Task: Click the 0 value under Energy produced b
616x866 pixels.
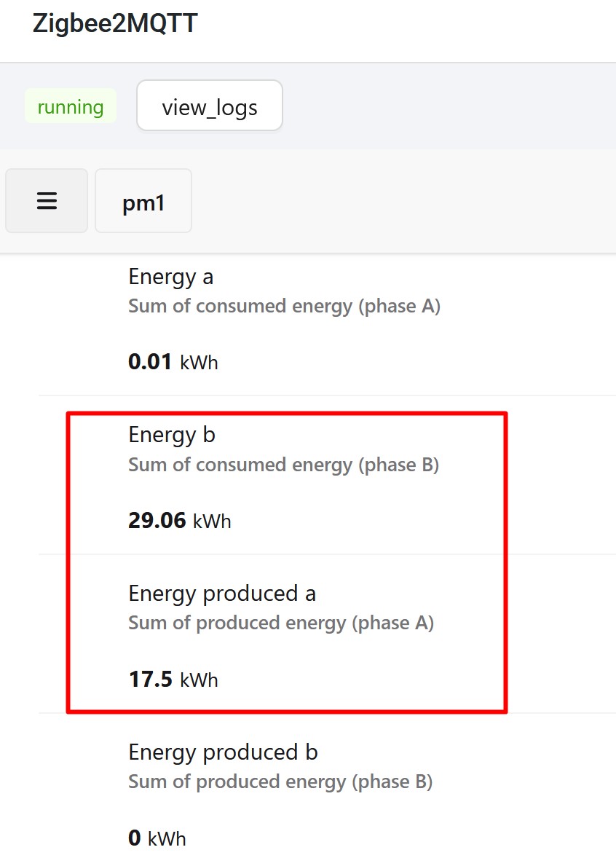Action: coord(135,838)
